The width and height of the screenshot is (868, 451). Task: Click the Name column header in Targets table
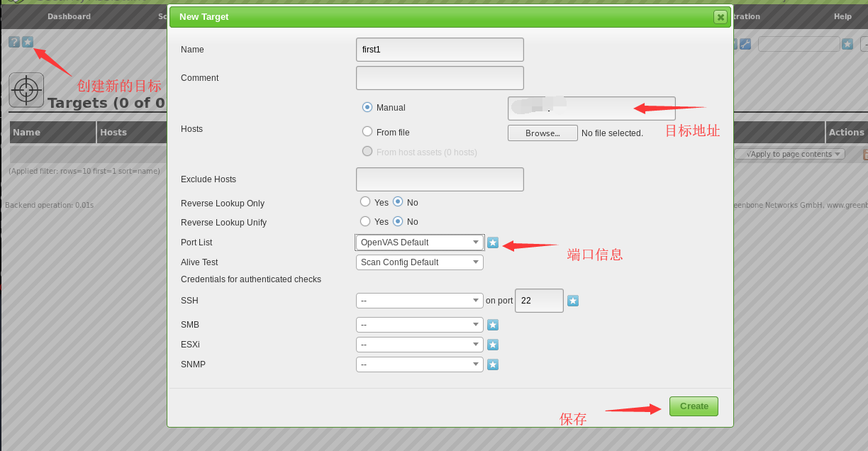pos(27,133)
